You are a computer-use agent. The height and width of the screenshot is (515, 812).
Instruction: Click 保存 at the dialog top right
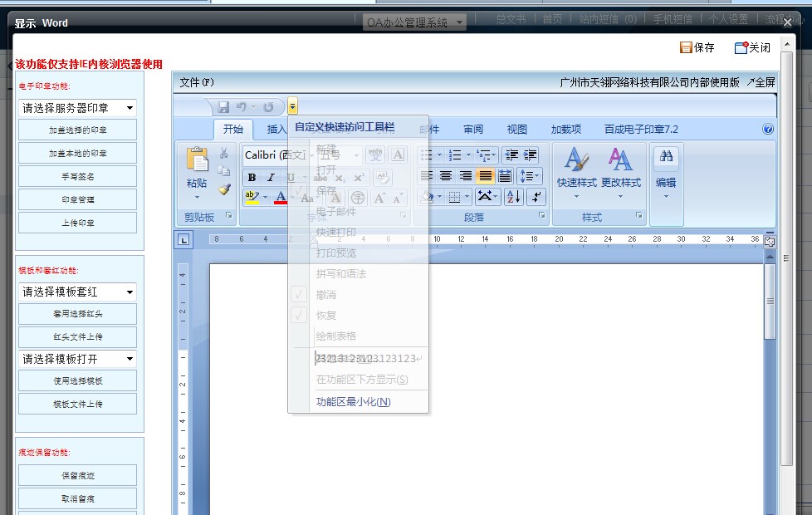[x=697, y=47]
